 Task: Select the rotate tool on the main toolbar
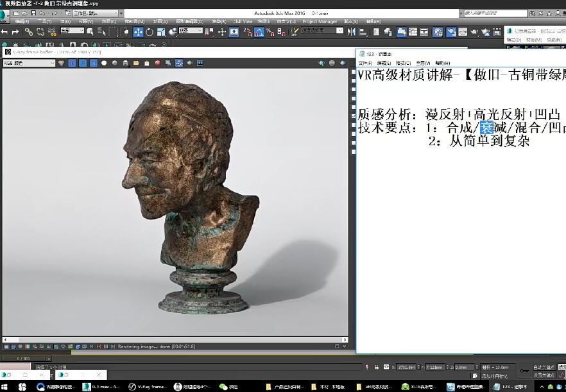150,31
